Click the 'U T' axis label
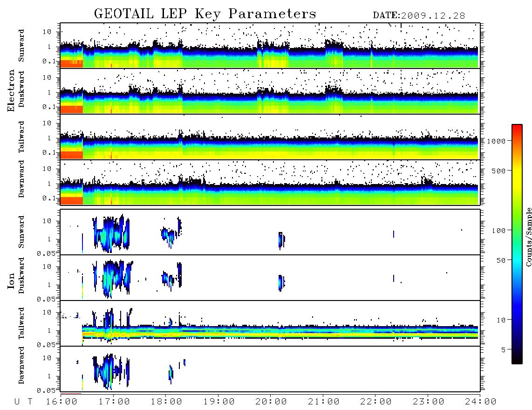 click(24, 402)
